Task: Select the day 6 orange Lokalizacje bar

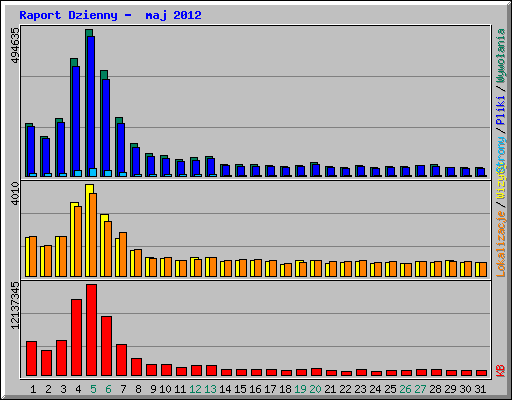Action: [108, 249]
